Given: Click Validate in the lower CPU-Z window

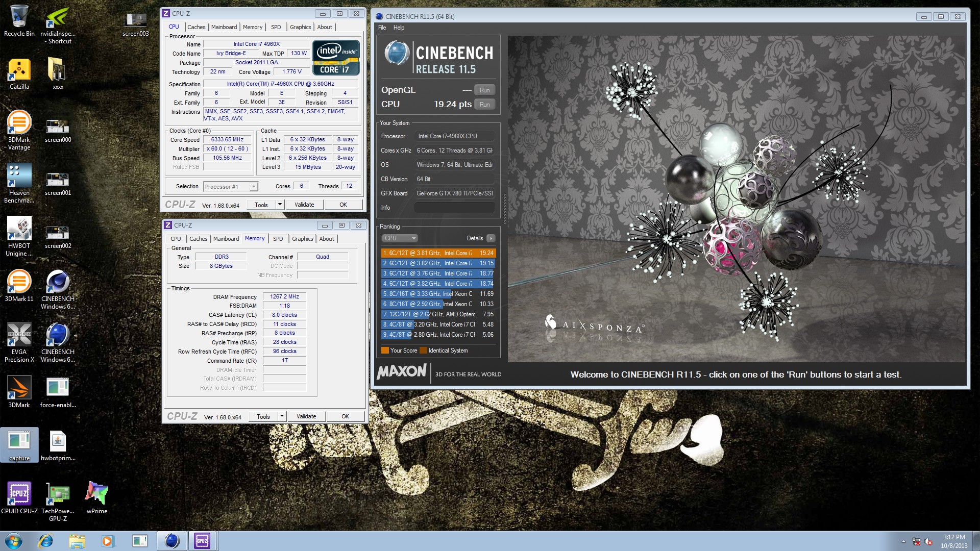Looking at the screenshot, I should [x=306, y=416].
